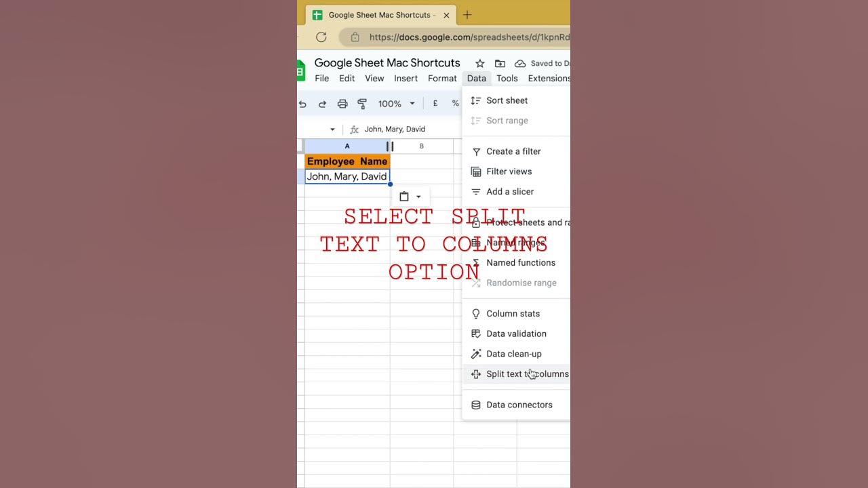The image size is (868, 488).
Task: Close the Google Sheet Mac Shortcuts browser tab
Action: coord(446,15)
